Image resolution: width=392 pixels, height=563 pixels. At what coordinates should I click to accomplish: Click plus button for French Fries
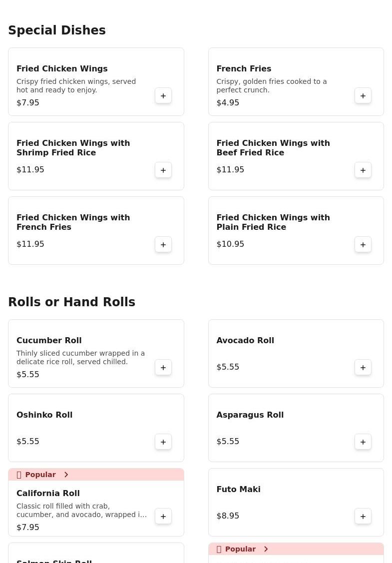click(x=363, y=96)
